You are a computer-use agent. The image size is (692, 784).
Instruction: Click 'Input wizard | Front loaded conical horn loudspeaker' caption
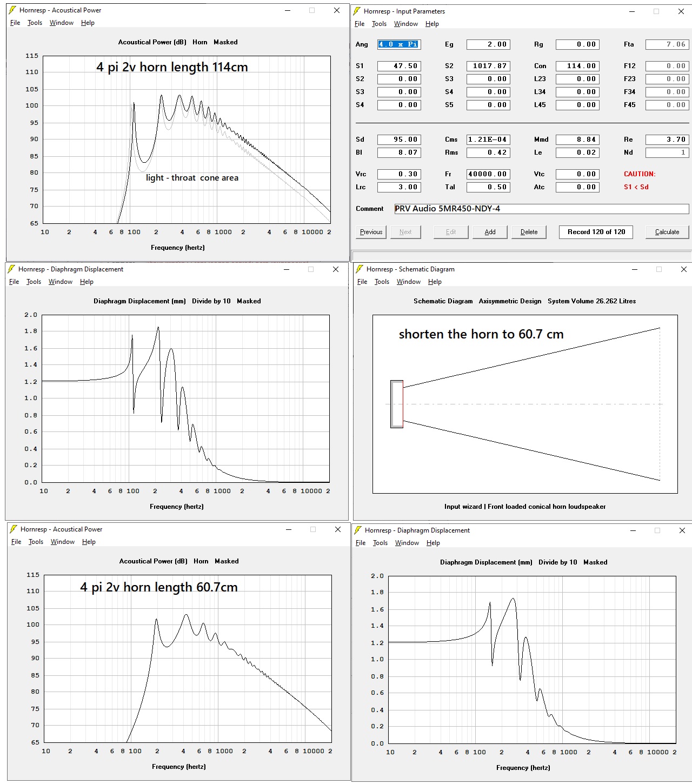pyautogui.click(x=525, y=507)
